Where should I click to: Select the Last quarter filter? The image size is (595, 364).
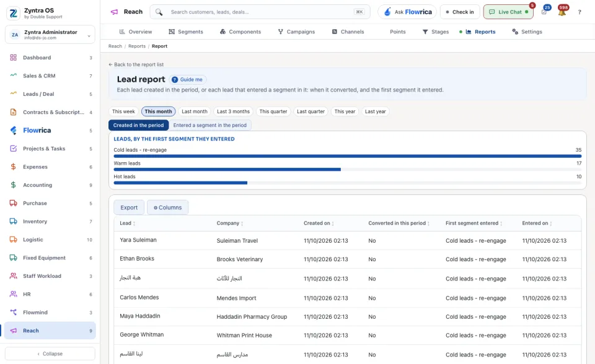click(311, 111)
